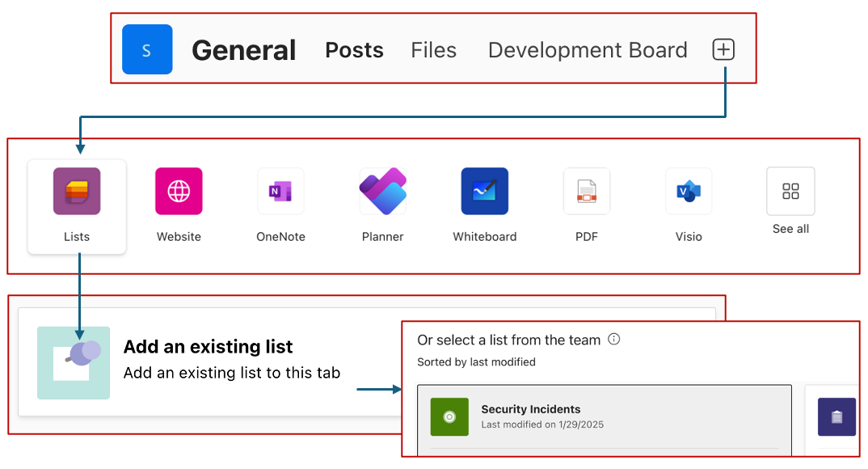The image size is (868, 469).
Task: Open the Development Board tab
Action: click(588, 50)
